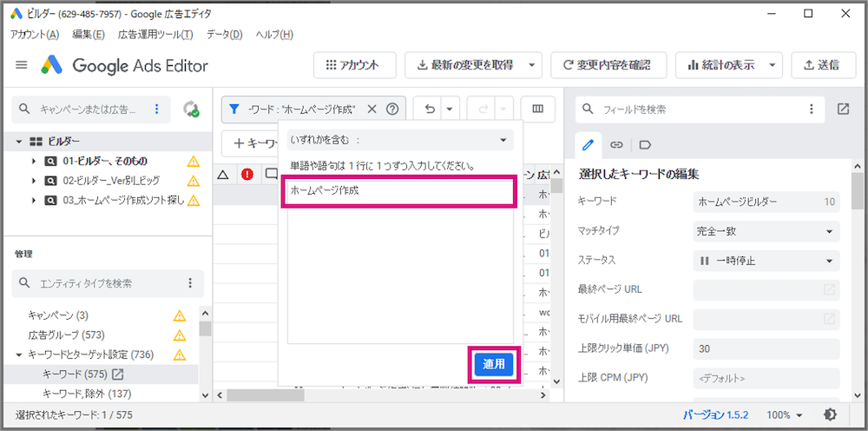The height and width of the screenshot is (431, 868).
Task: Toggle dark mode brightness icon
Action: 830,414
